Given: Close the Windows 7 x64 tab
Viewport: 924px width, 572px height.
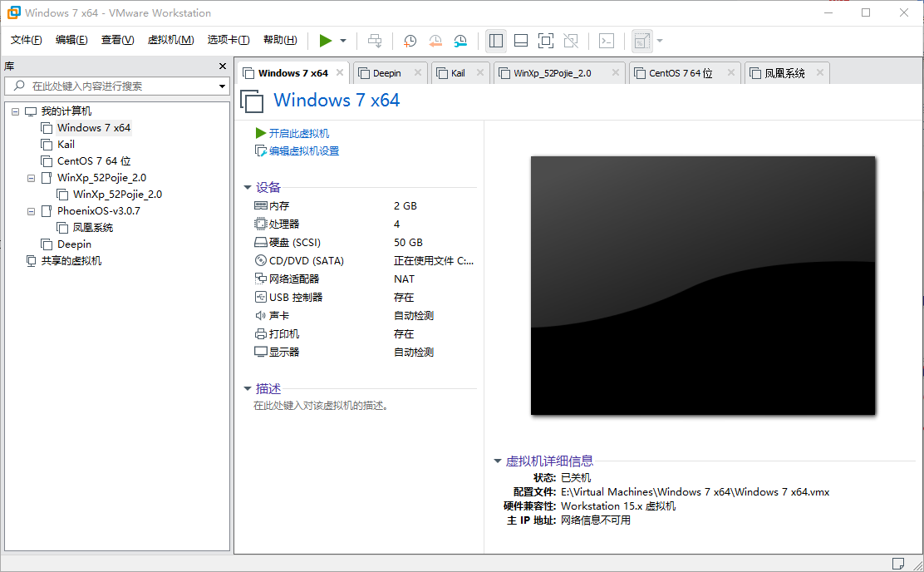Looking at the screenshot, I should pos(340,72).
